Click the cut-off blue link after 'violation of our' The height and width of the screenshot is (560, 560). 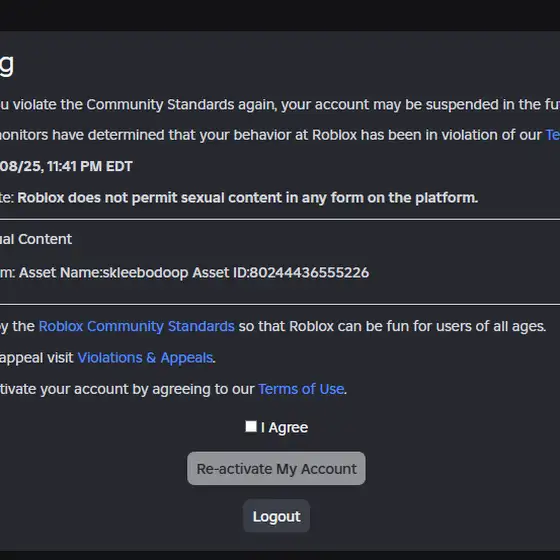[x=553, y=135]
